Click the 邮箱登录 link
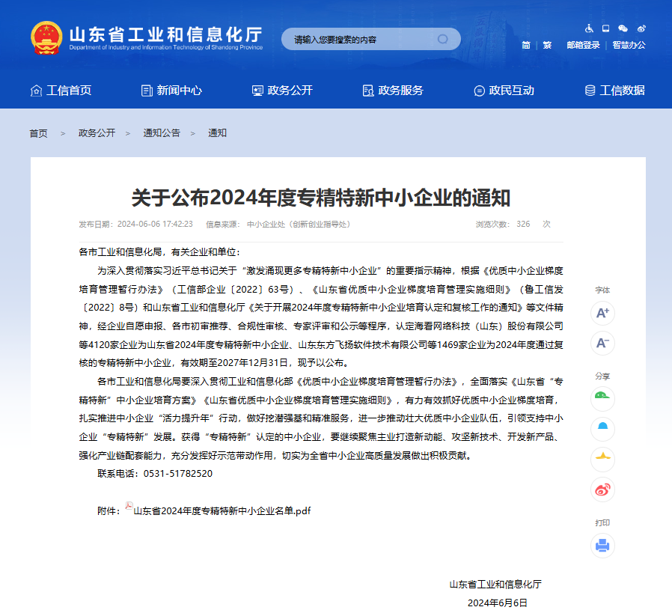The height and width of the screenshot is (616, 672). pyautogui.click(x=583, y=45)
